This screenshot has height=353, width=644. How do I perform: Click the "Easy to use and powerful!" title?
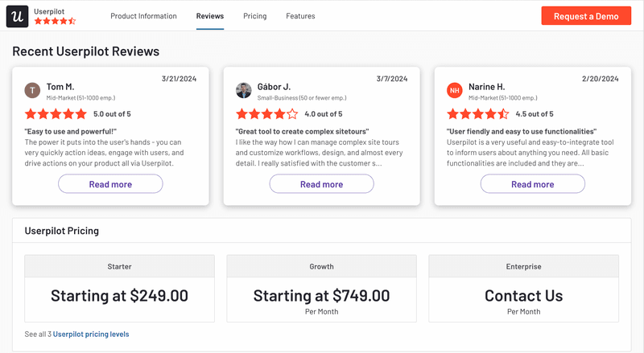tap(71, 131)
